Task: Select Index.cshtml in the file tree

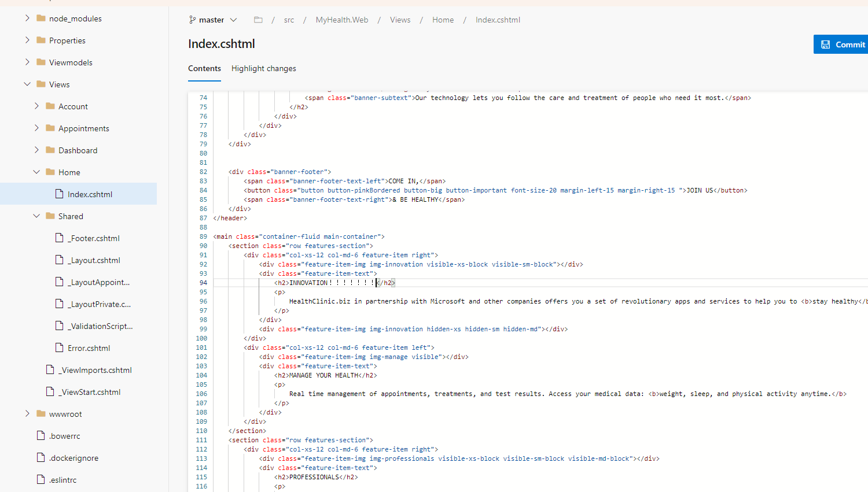Action: point(78,194)
